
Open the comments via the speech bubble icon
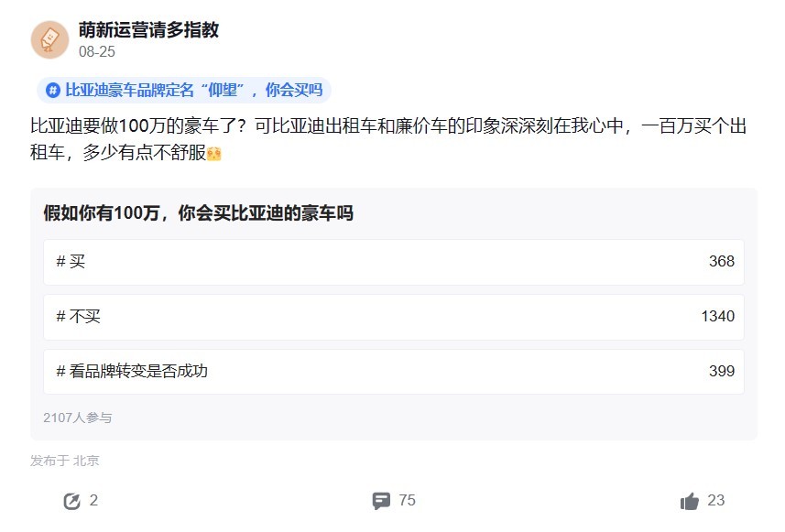[381, 501]
